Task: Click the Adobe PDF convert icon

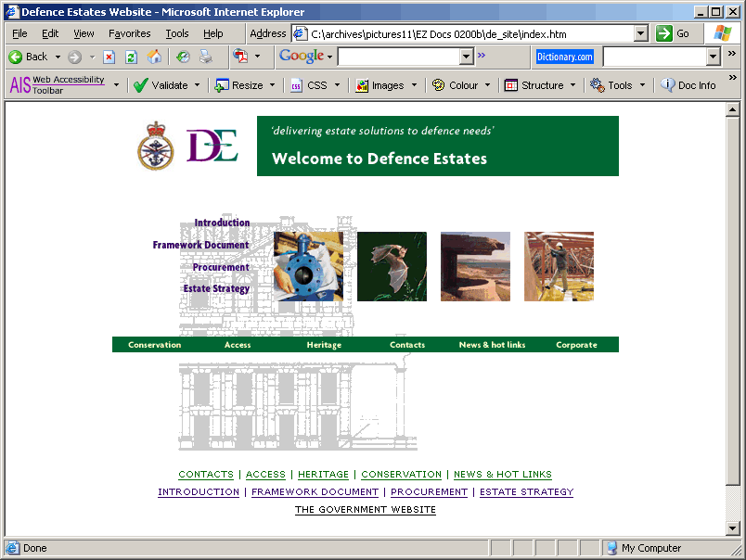Action: pyautogui.click(x=240, y=57)
